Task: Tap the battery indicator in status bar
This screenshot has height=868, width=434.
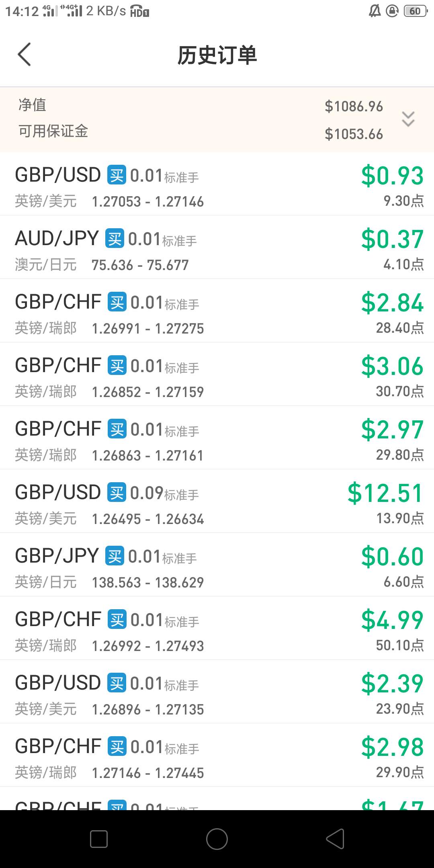Action: tap(415, 11)
